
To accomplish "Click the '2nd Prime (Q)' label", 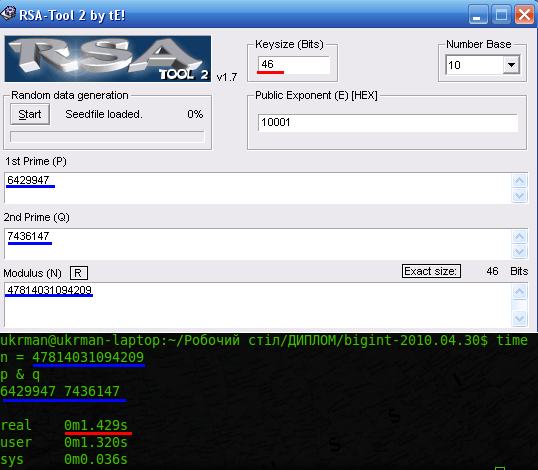I will tap(37, 218).
